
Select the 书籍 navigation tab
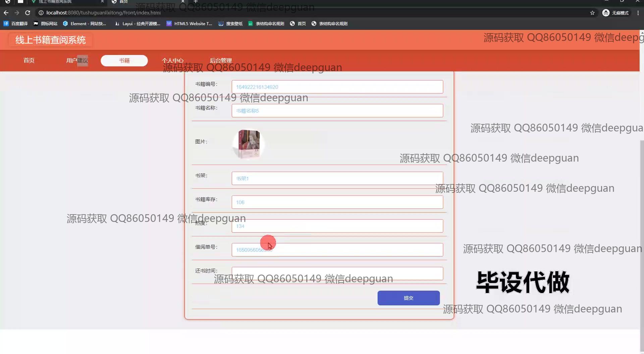click(x=124, y=60)
